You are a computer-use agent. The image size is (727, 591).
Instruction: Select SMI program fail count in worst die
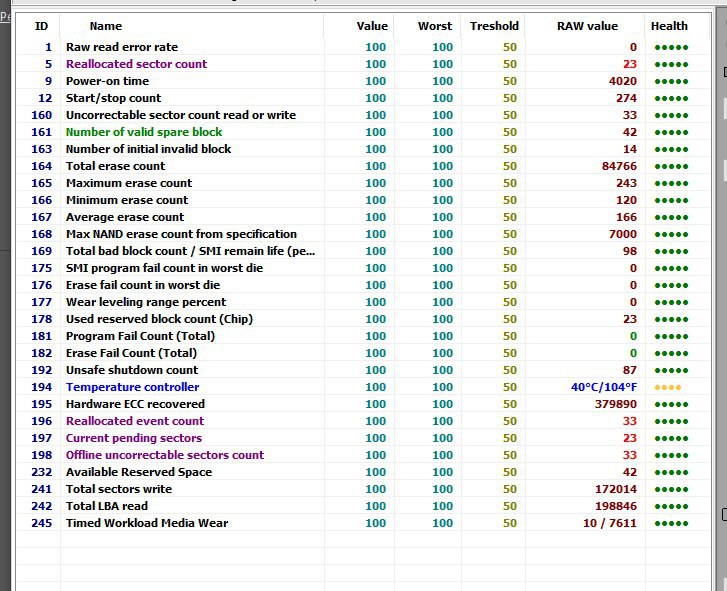click(363, 268)
